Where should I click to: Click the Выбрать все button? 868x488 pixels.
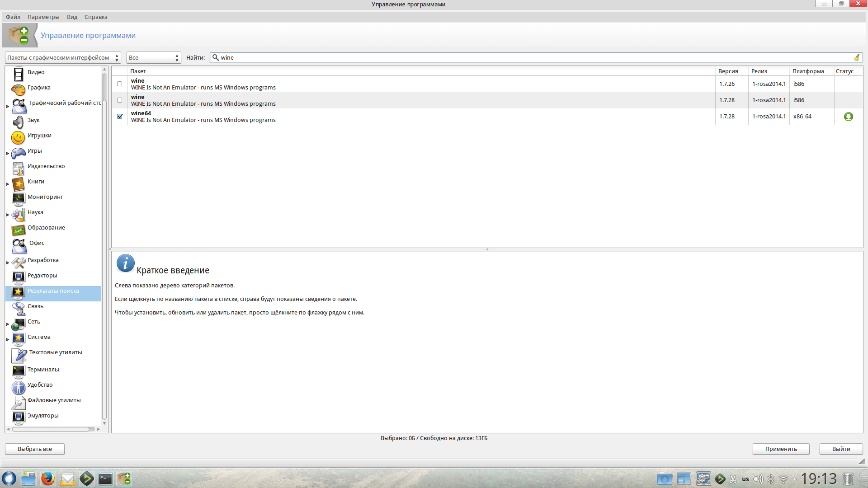point(35,449)
